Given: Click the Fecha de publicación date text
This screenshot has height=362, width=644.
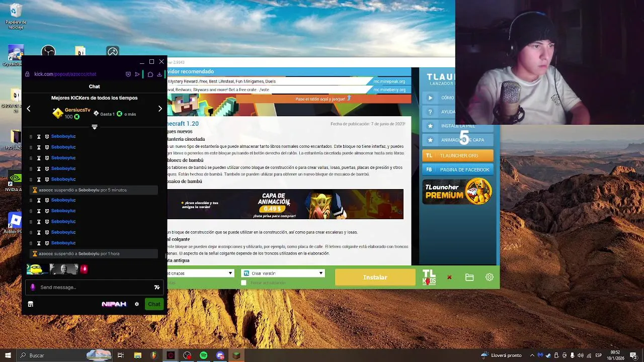Looking at the screenshot, I should (x=368, y=124).
